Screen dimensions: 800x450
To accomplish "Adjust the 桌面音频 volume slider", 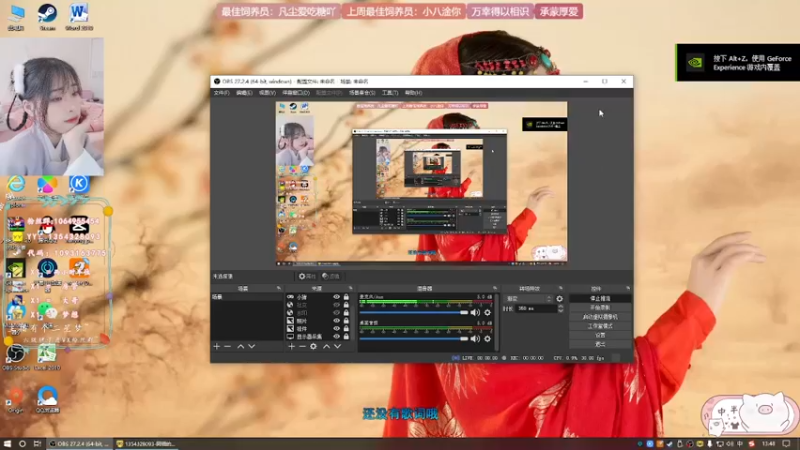I will click(x=414, y=339).
